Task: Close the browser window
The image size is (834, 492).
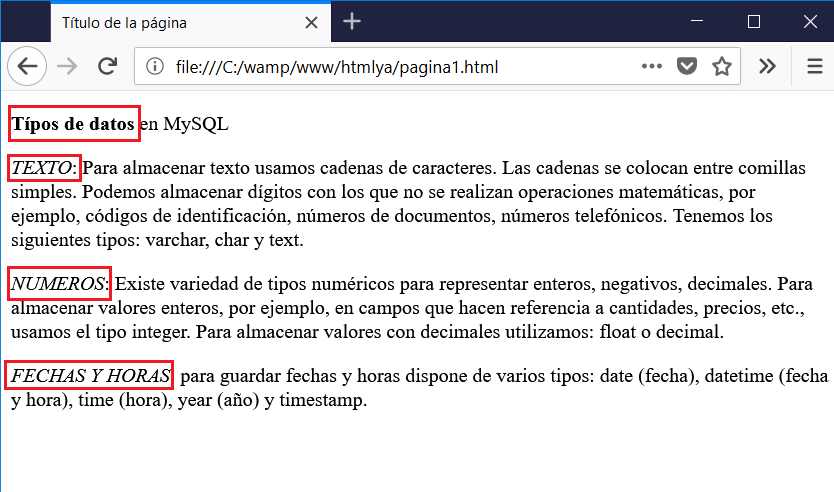Action: 810,21
